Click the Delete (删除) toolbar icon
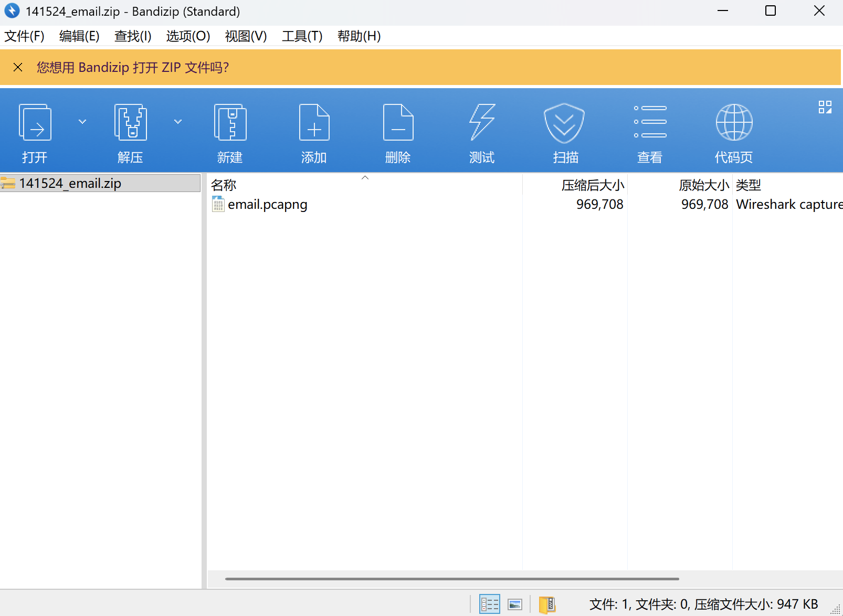The image size is (843, 616). click(398, 122)
